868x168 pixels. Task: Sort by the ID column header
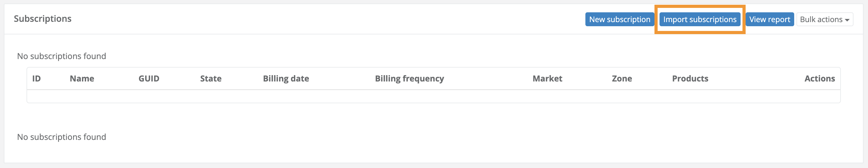36,79
